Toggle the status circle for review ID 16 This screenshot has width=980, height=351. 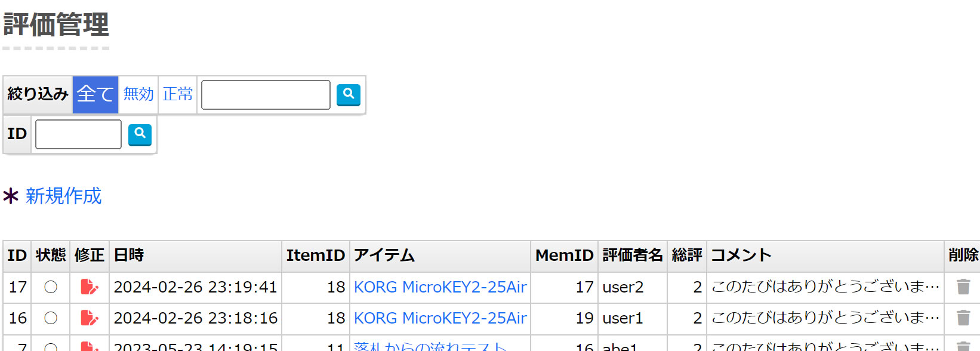coord(51,318)
